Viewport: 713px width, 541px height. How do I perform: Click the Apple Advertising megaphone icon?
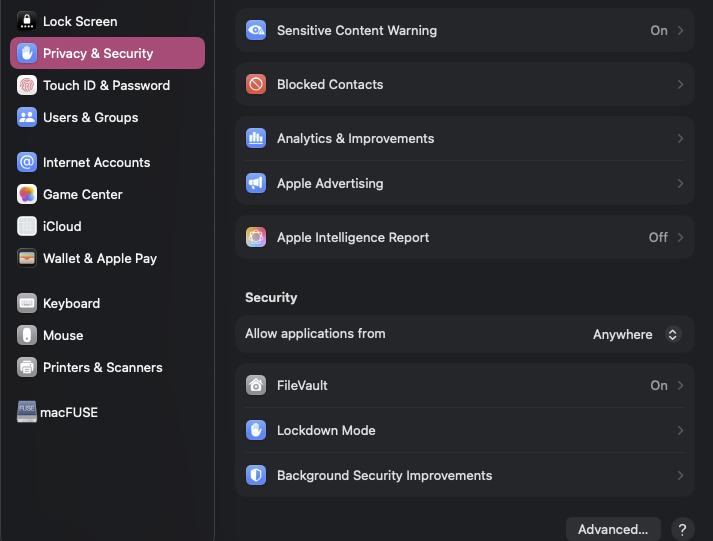256,183
